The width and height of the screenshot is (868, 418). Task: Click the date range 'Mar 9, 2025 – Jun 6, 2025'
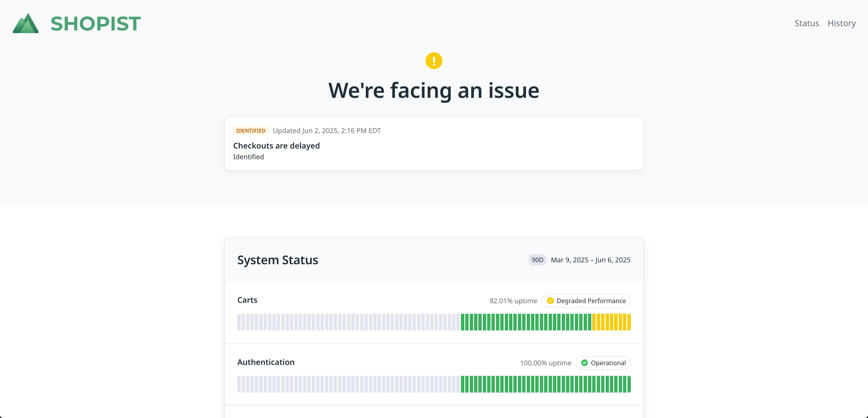(x=590, y=259)
